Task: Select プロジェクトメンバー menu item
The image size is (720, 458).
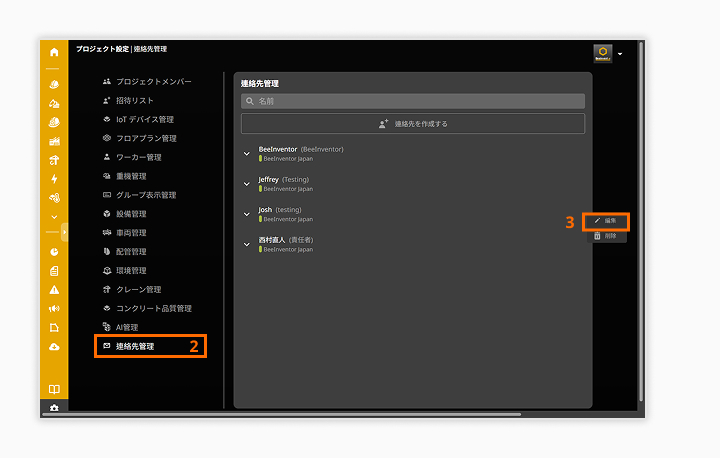Action: pyautogui.click(x=147, y=81)
